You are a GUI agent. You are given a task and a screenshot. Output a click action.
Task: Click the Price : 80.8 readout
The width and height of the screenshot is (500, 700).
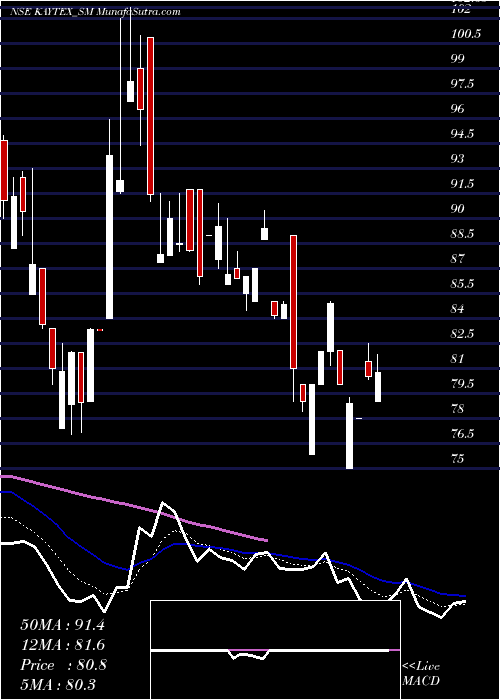coord(63,665)
